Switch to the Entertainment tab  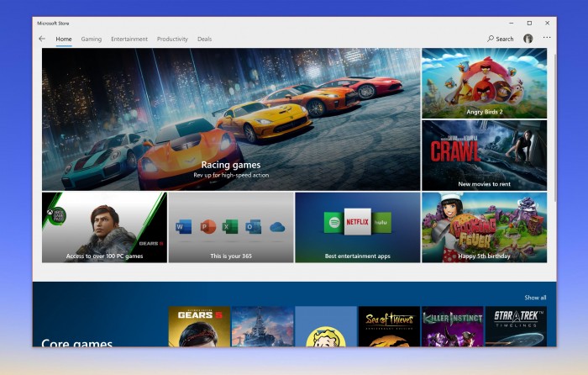[x=129, y=39]
